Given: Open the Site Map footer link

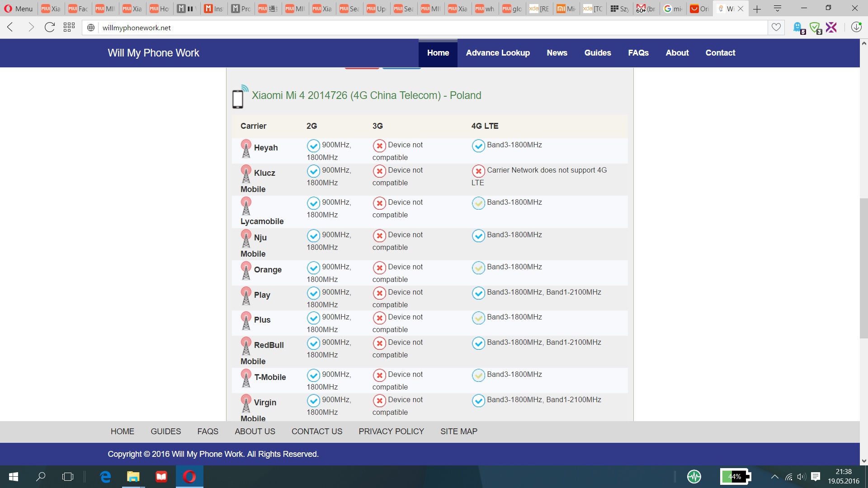Looking at the screenshot, I should 458,432.
